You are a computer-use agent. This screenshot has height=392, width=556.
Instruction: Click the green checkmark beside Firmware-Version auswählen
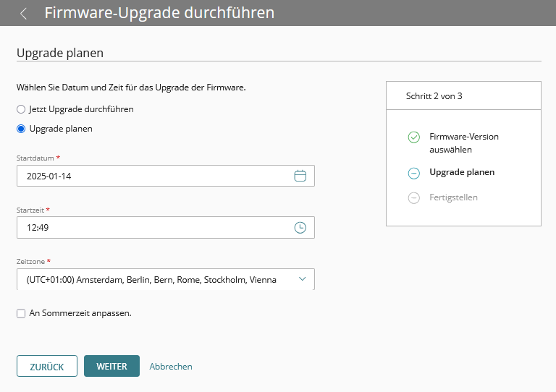click(x=413, y=137)
